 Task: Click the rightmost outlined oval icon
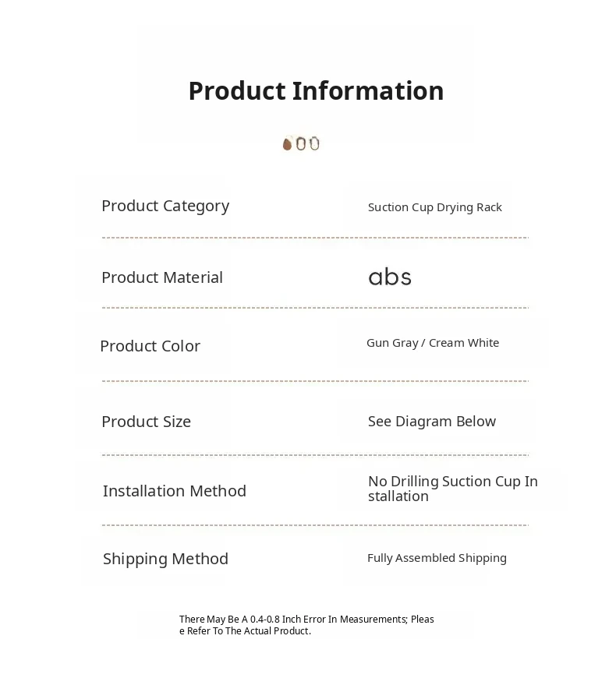314,143
